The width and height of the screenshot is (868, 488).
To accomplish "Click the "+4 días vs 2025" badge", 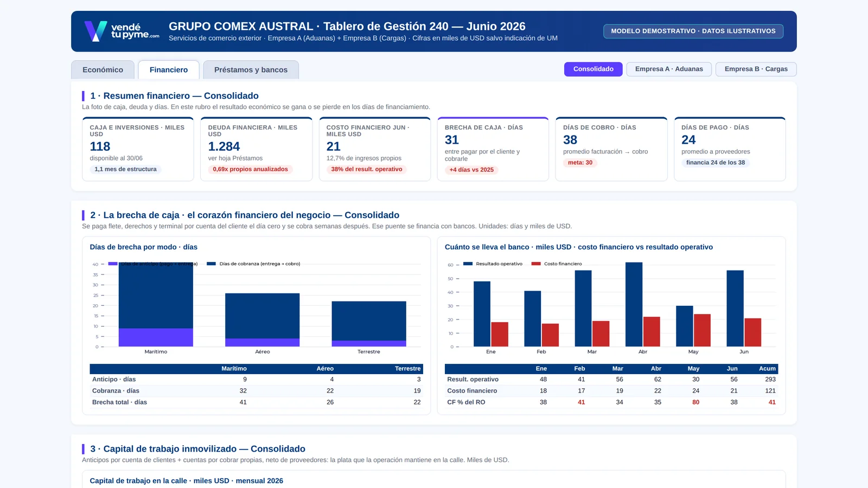I will tap(471, 170).
